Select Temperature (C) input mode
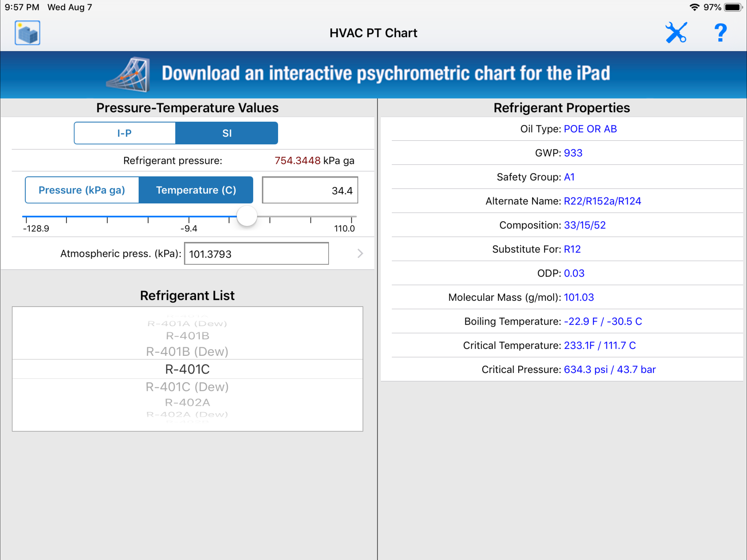This screenshot has width=747, height=560. (x=196, y=190)
